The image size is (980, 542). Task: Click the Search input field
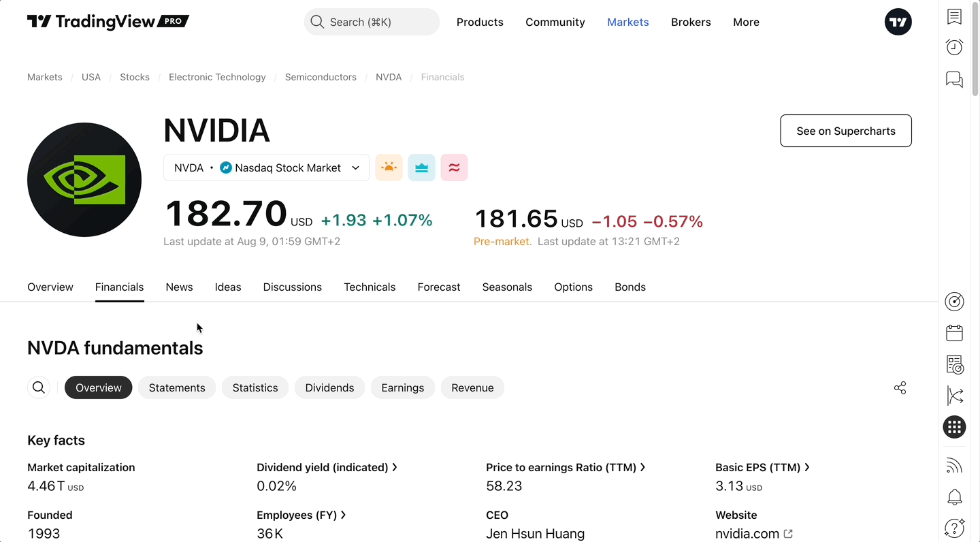372,22
